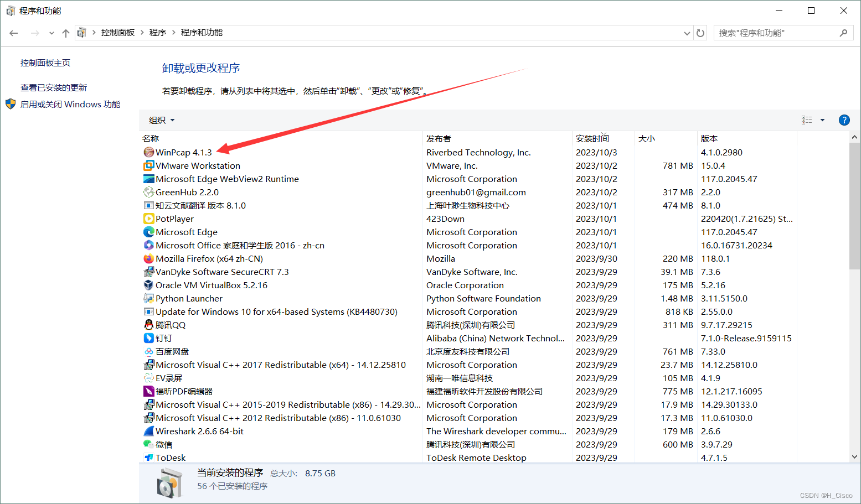
Task: Click publisher Riverbed Technology, Inc.
Action: click(478, 152)
